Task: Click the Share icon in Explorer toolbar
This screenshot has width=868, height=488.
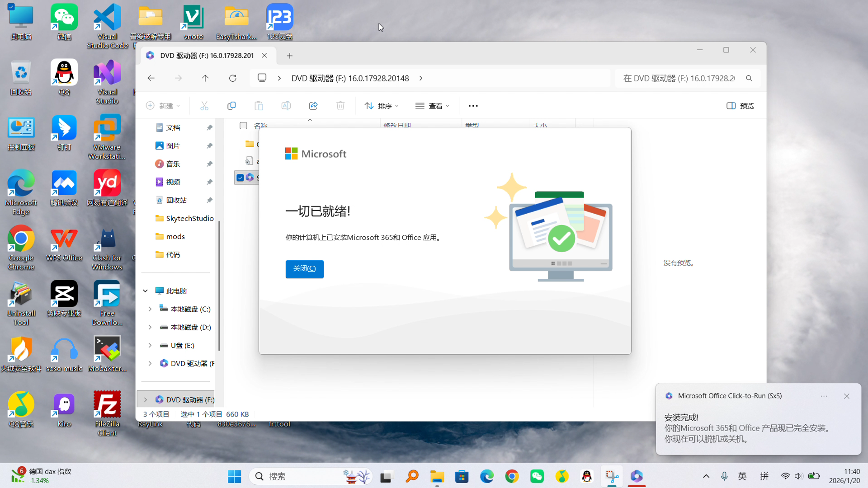Action: point(313,106)
